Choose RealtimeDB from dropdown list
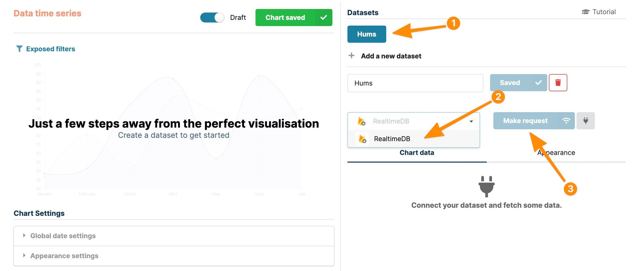 coord(392,139)
